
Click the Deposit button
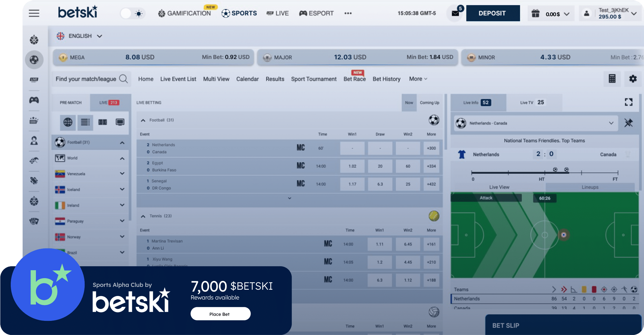pyautogui.click(x=493, y=13)
